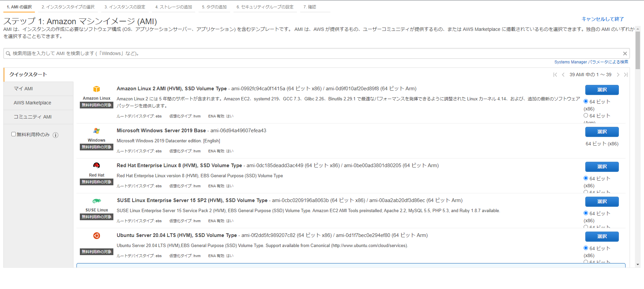Viewport: 644px width, 289px height.
Task: Click Microsoft Windows Server 2019 Base title
Action: [161, 131]
